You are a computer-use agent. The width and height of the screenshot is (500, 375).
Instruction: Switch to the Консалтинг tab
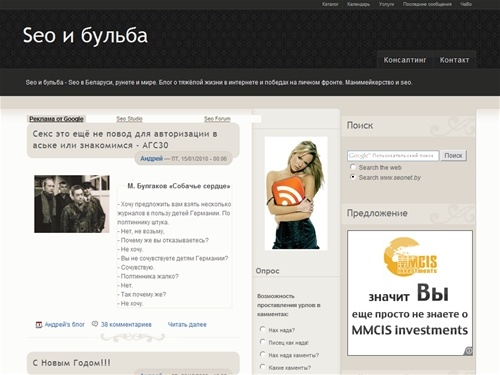pos(405,60)
